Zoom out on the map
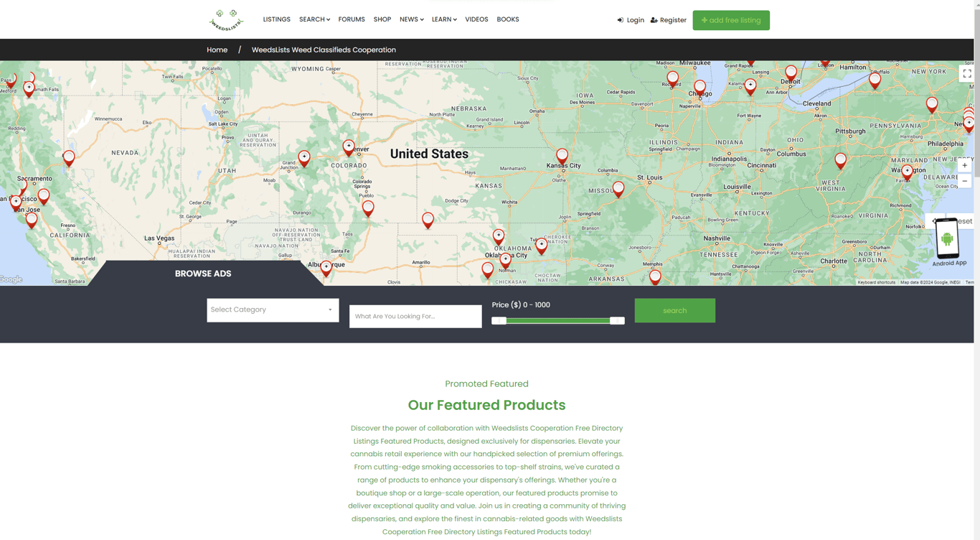This screenshot has width=980, height=540. (964, 181)
